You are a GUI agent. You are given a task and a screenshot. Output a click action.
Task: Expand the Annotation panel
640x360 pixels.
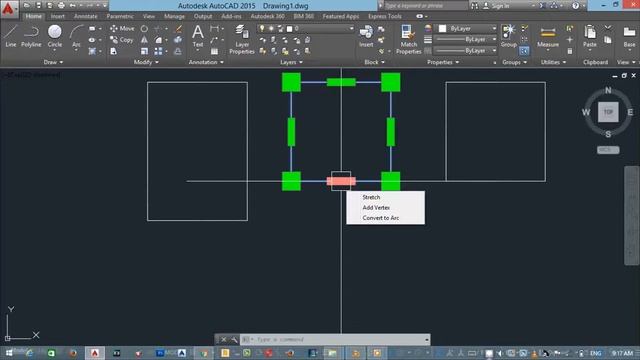pos(206,62)
